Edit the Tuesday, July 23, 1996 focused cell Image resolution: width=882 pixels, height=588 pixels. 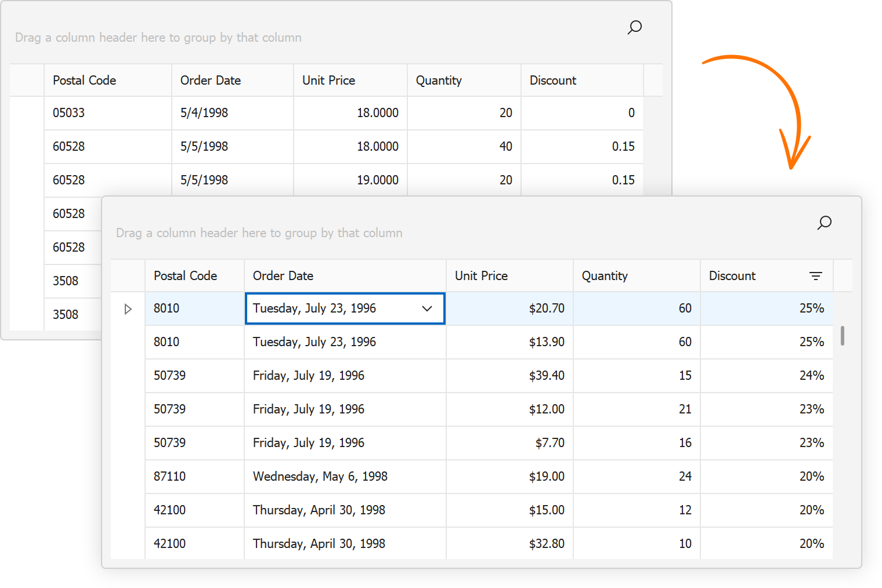315,308
